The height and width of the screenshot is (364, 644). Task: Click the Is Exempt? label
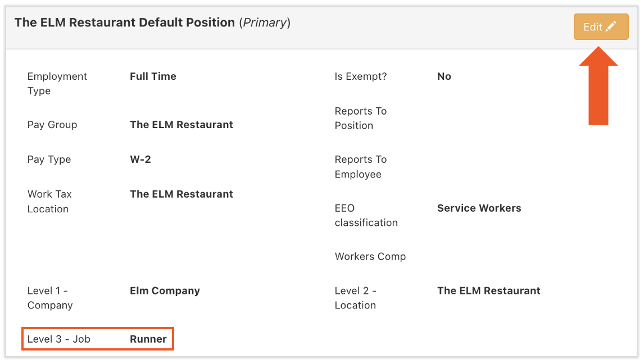coord(361,76)
